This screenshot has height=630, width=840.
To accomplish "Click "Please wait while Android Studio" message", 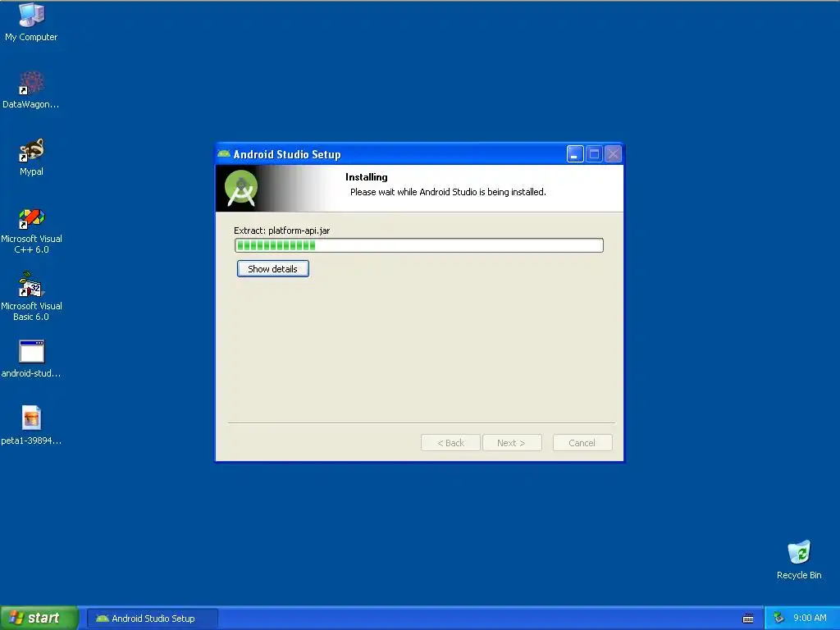I will tap(448, 192).
